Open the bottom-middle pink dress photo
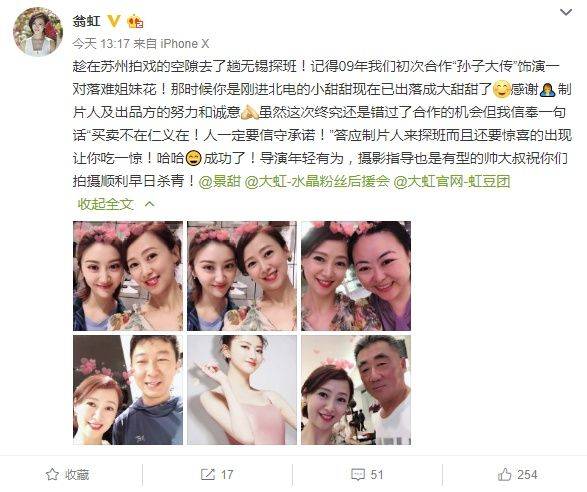 242,390
